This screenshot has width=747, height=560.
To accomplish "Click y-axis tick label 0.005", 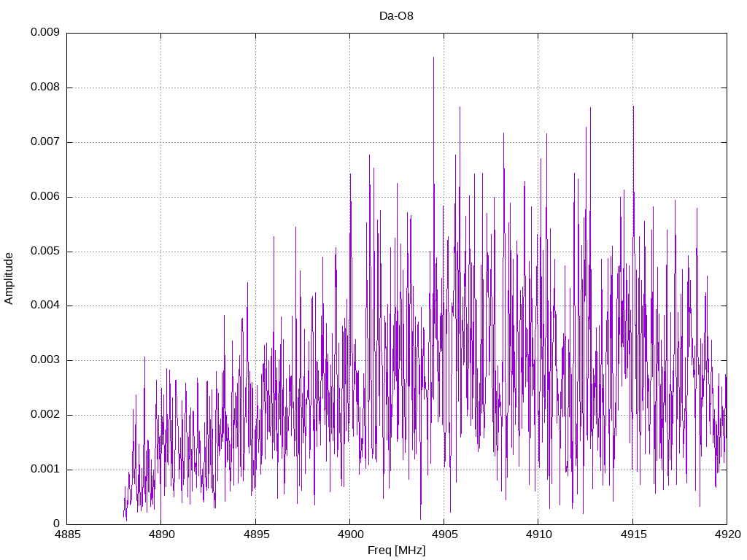I will click(x=45, y=252).
